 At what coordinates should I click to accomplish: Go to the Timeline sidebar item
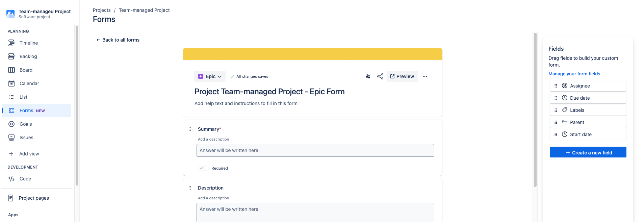coord(29,43)
